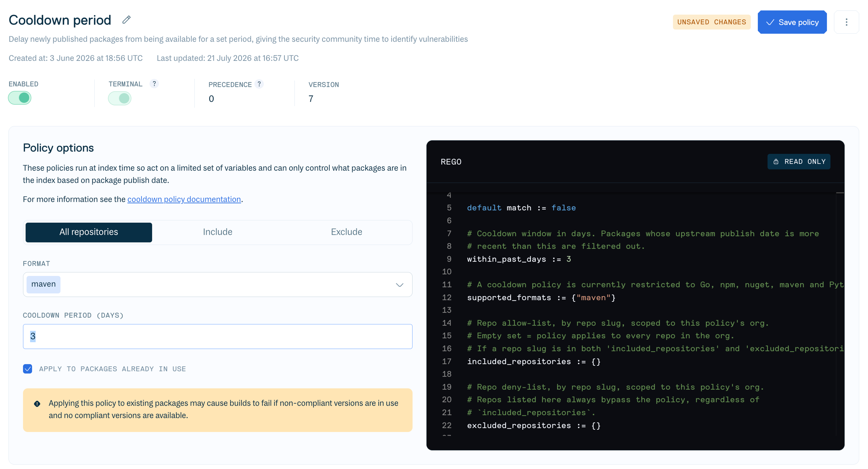Switch to the Include tab
Viewport: 868px width, 469px height.
(x=218, y=232)
